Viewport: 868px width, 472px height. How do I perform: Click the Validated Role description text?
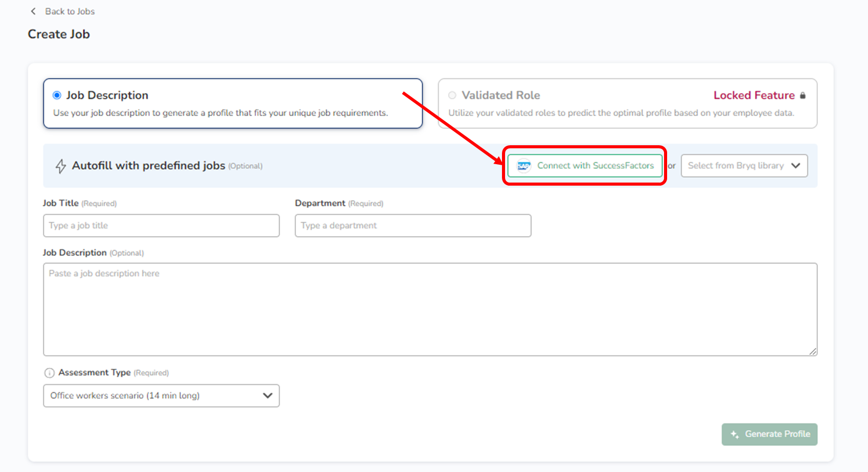[x=621, y=113]
